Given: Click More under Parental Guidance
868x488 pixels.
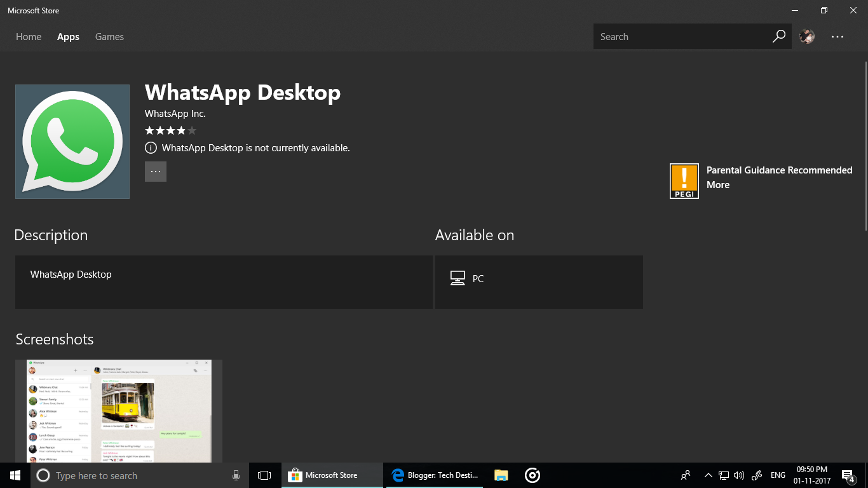Looking at the screenshot, I should pyautogui.click(x=718, y=185).
